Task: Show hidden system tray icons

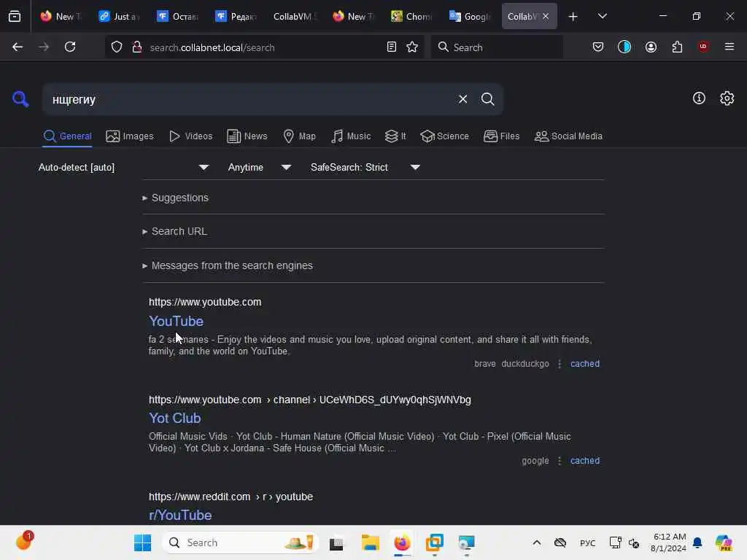Action: (536, 542)
